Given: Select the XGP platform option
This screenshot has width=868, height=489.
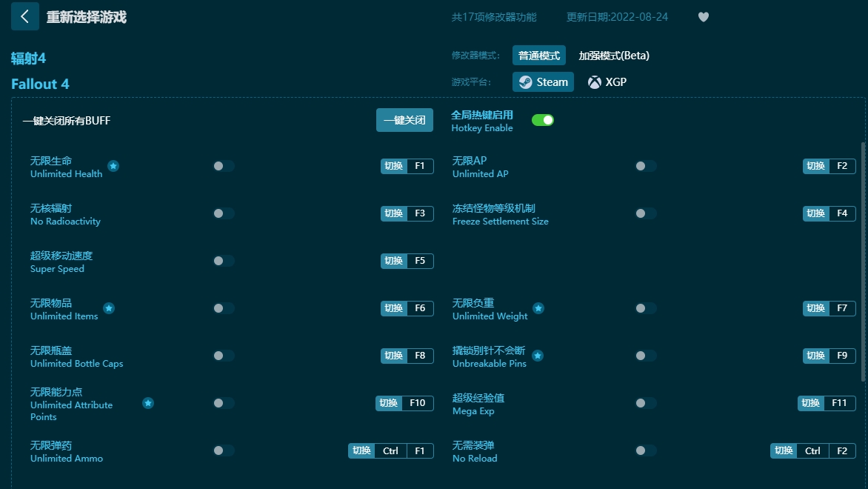Looking at the screenshot, I should tap(607, 82).
